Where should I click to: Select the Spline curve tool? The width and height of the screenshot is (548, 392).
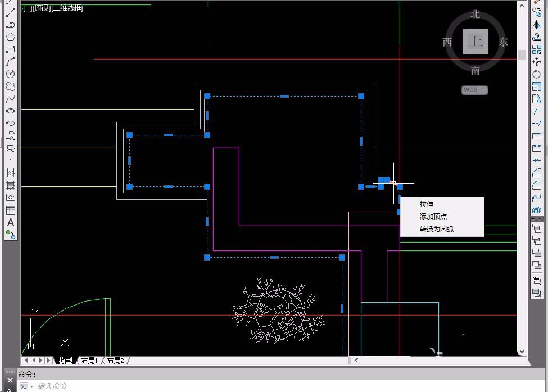coord(11,98)
